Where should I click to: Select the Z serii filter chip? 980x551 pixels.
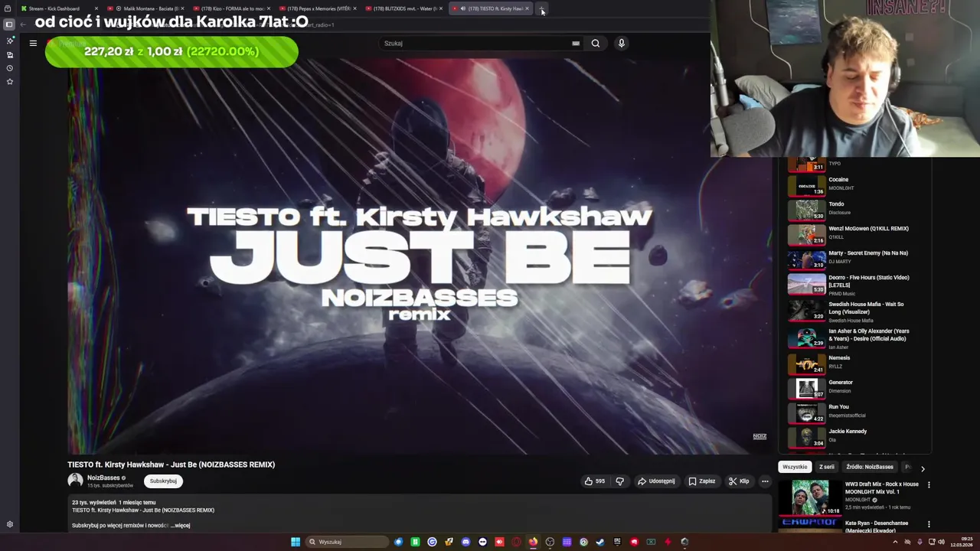coord(827,467)
